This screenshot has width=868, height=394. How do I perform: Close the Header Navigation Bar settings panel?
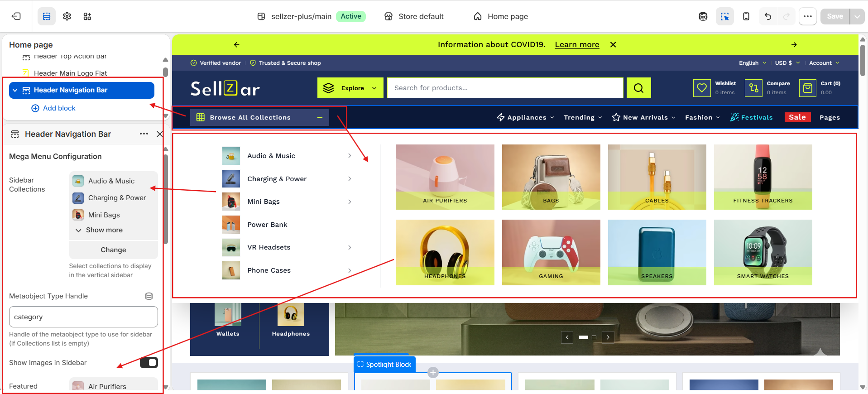pyautogui.click(x=159, y=134)
